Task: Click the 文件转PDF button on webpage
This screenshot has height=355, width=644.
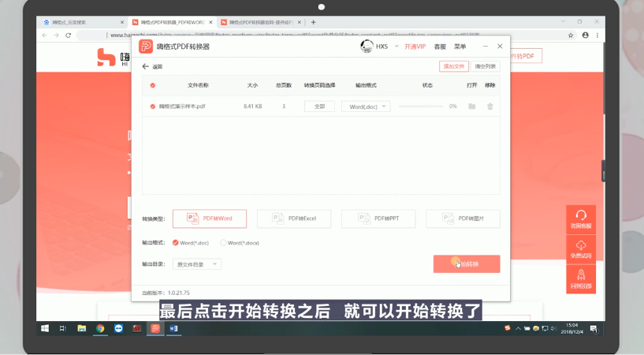Action: point(526,56)
